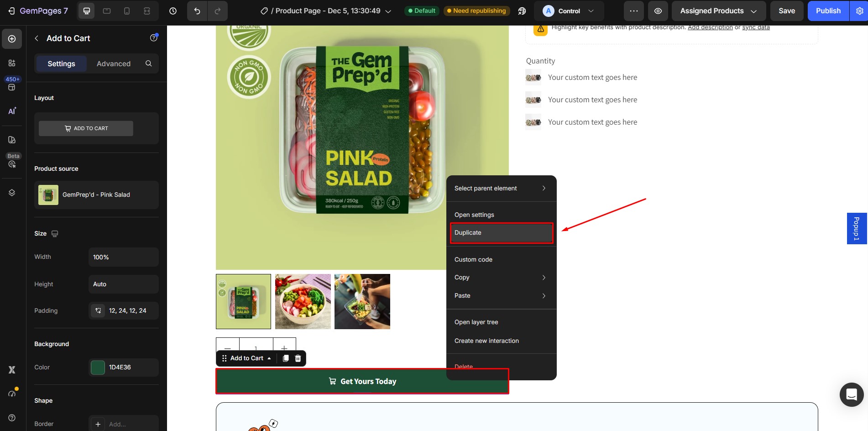Select the pink salad package thumbnail
This screenshot has width=868, height=431.
(x=243, y=301)
